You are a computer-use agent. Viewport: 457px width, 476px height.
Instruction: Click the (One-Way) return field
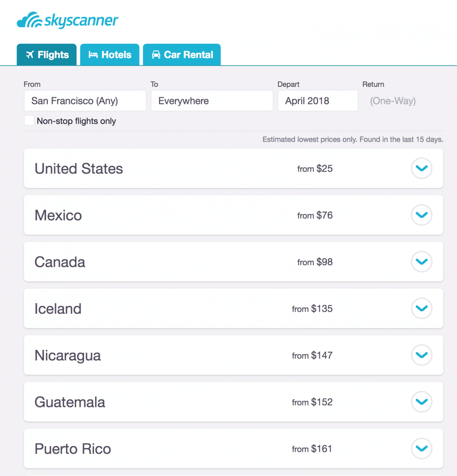393,101
